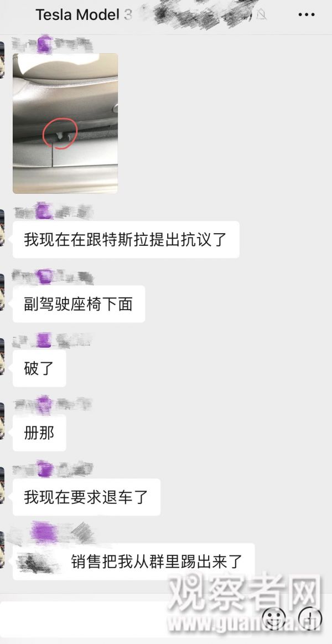Viewport: 332px width, 644px height.
Task: Open the emoji sticker picker
Action: tap(274, 616)
